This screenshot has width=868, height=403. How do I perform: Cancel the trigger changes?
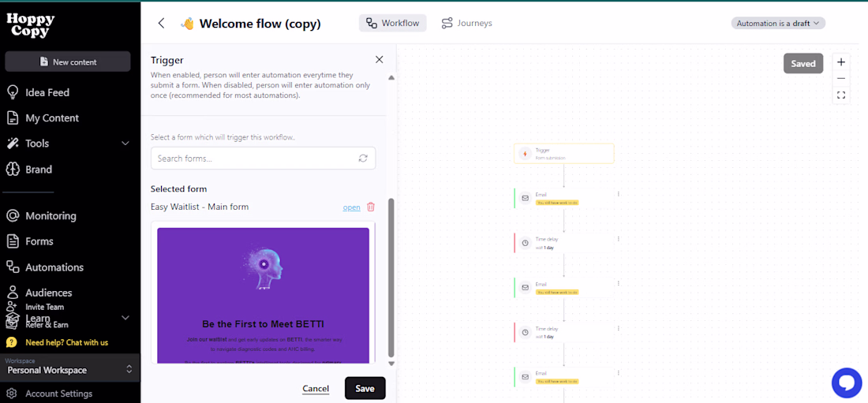coord(316,389)
